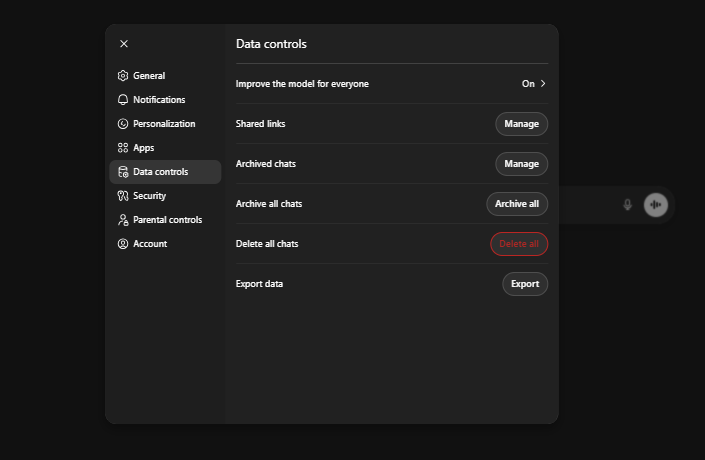
Task: Click the Notifications bell icon
Action: click(x=123, y=100)
